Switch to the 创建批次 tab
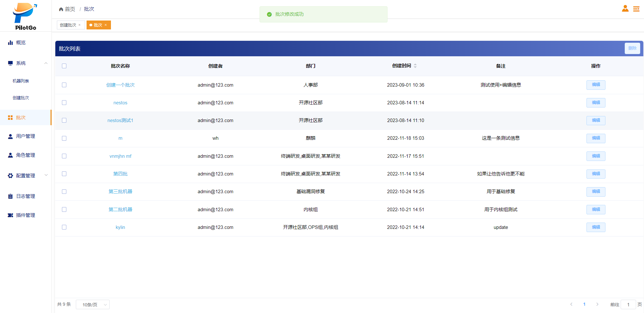The image size is (644, 313). coord(68,25)
